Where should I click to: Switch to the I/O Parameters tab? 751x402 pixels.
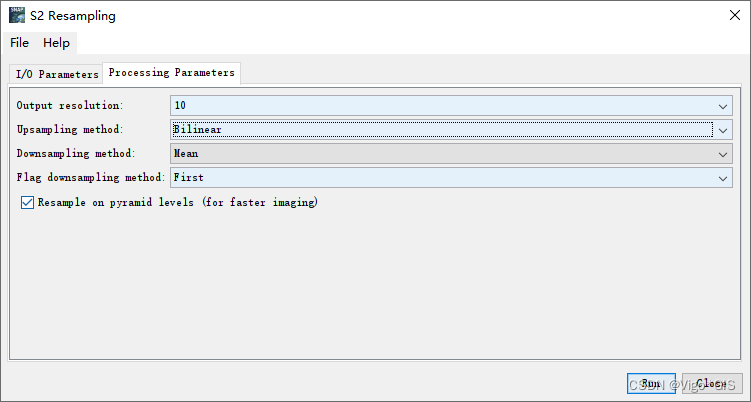coord(57,74)
